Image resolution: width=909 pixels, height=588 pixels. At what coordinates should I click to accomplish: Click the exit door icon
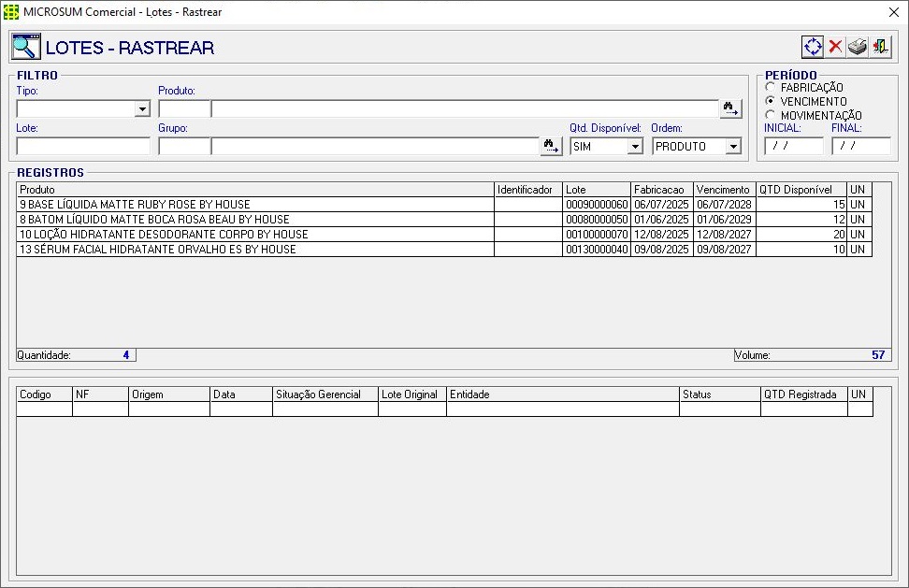click(881, 47)
